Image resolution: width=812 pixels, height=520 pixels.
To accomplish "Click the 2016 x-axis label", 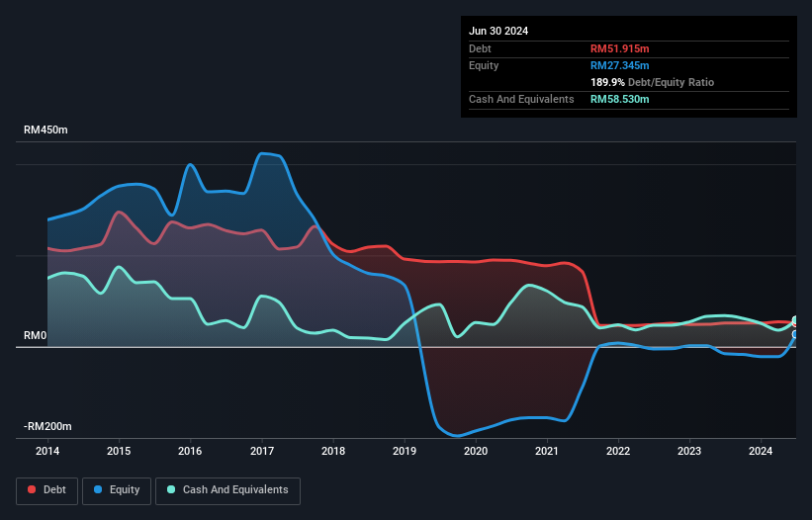I will point(190,451).
